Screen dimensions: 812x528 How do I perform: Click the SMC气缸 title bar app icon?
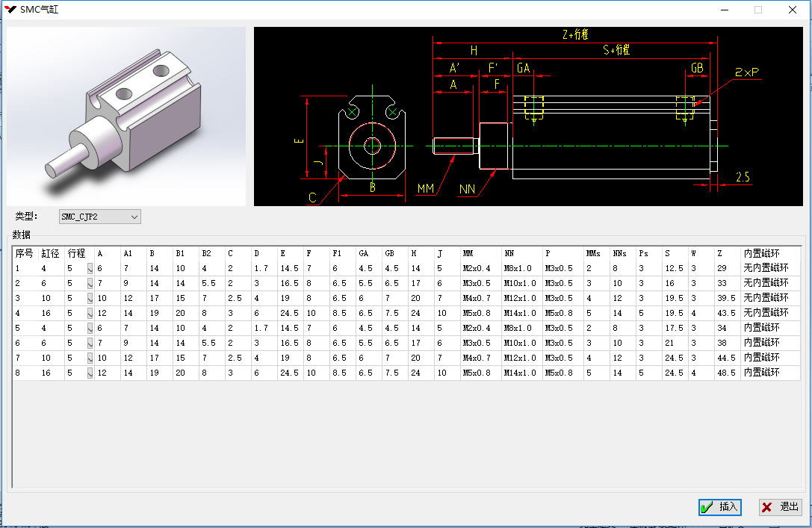tap(10, 10)
